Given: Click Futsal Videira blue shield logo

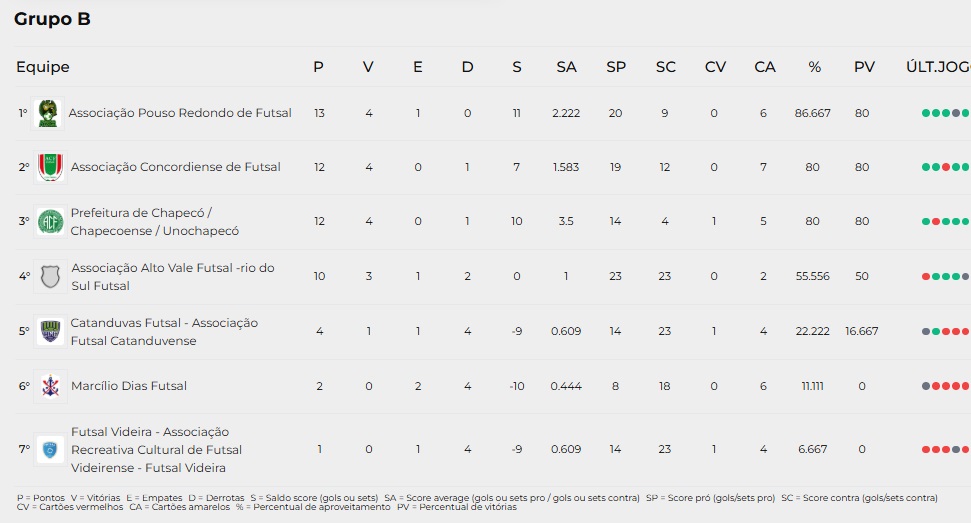Looking at the screenshot, I should (x=50, y=449).
